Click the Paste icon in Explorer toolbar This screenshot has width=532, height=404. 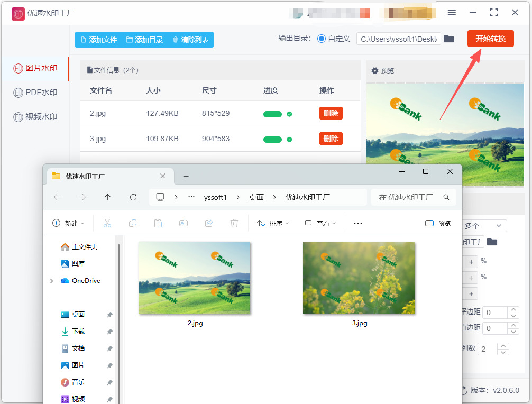coord(158,223)
